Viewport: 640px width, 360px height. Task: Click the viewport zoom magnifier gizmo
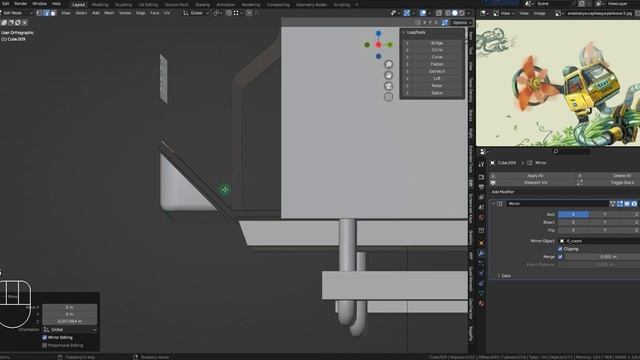tap(389, 64)
